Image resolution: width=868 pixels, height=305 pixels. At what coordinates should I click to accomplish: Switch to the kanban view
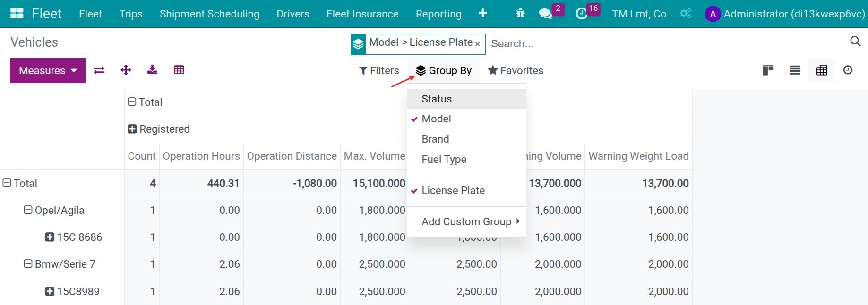pyautogui.click(x=768, y=70)
